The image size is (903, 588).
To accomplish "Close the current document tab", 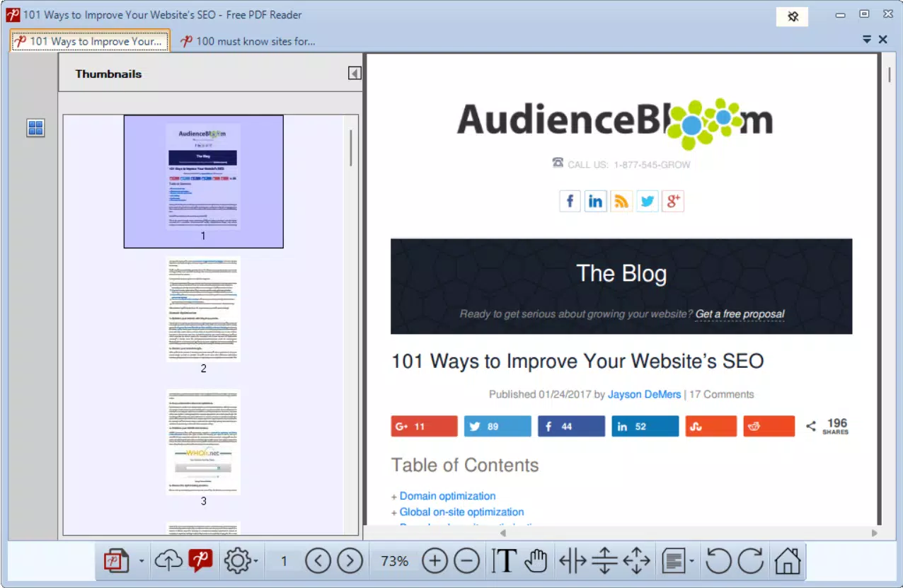I will tap(882, 40).
